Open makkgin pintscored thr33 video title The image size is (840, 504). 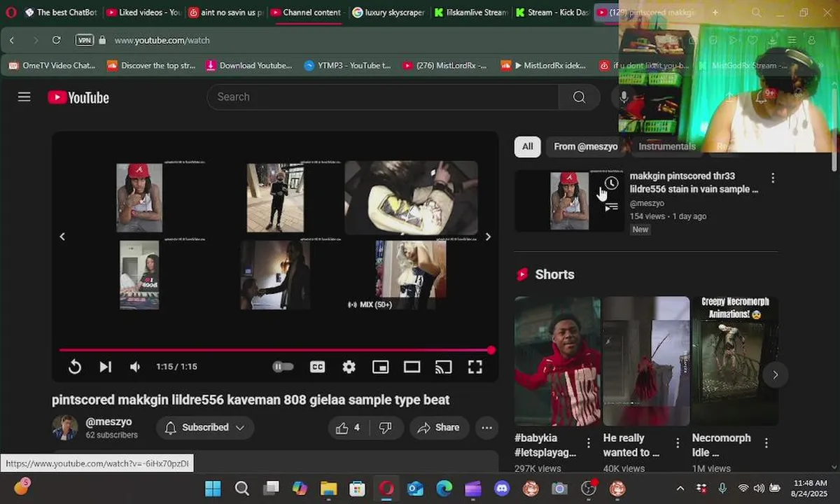[694, 183]
